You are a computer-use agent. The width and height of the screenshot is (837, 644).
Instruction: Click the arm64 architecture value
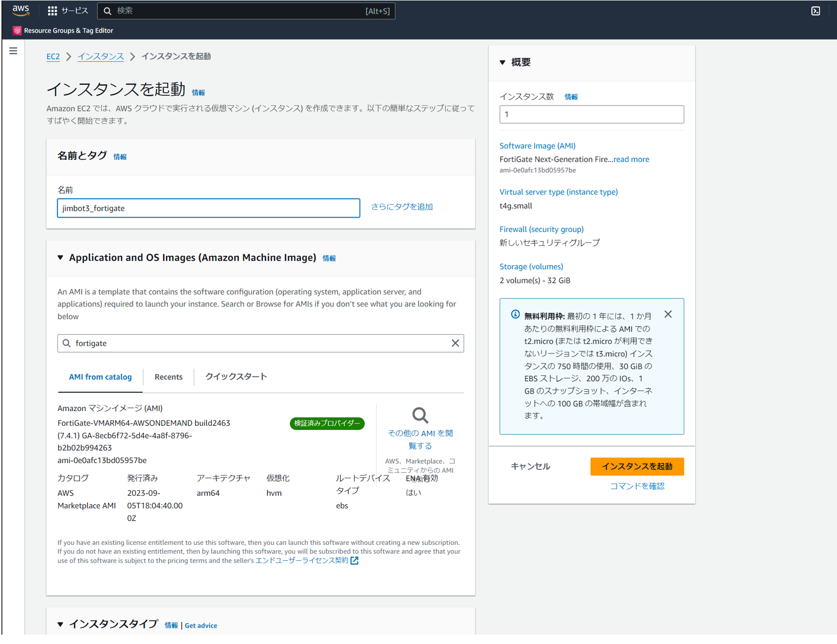[208, 493]
